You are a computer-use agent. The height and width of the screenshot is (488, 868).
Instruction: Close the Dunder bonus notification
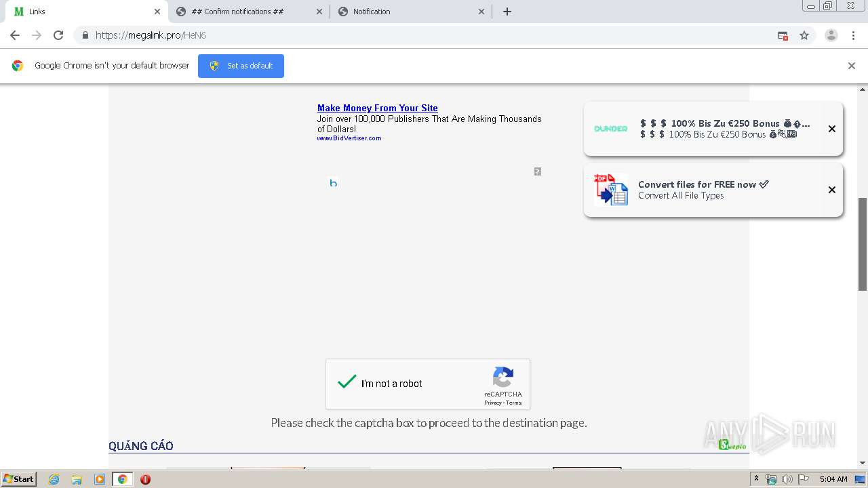point(832,129)
